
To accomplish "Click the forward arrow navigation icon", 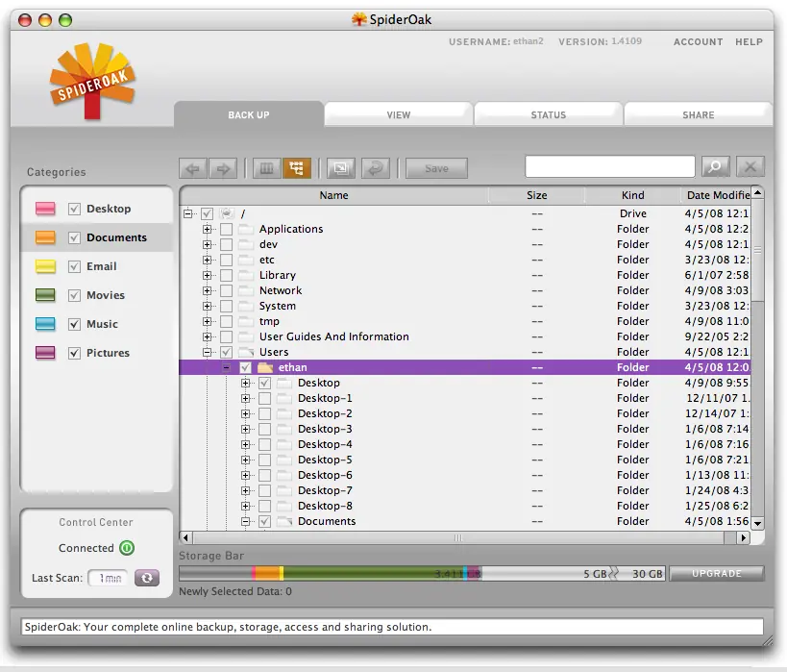I will [223, 168].
